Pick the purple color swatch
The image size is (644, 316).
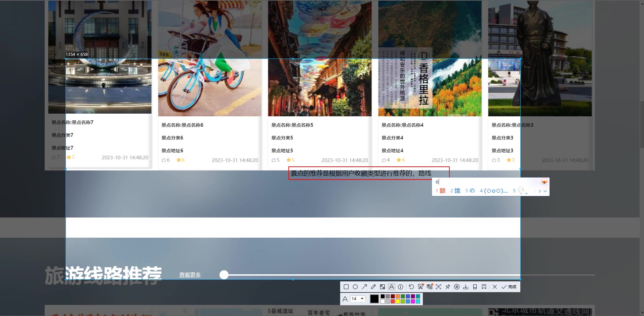413,296
